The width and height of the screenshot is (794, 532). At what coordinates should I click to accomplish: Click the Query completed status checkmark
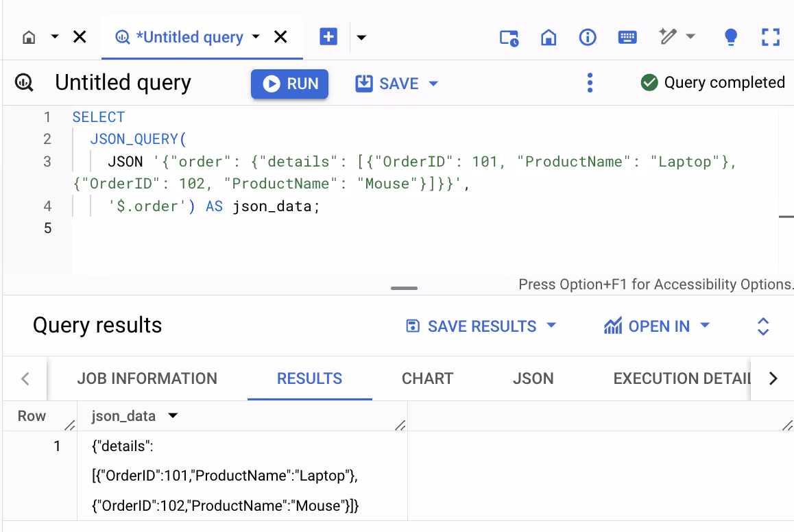(x=649, y=82)
